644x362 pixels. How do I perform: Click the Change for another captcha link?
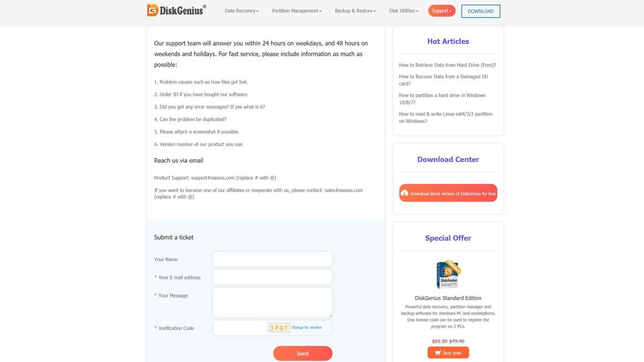pyautogui.click(x=306, y=328)
